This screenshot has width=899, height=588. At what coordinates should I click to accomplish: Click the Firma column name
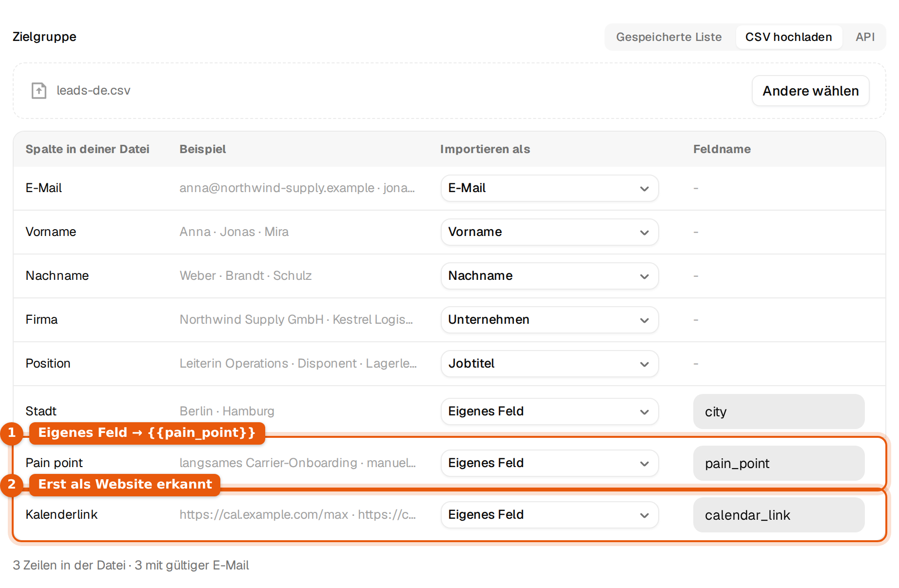pos(41,319)
